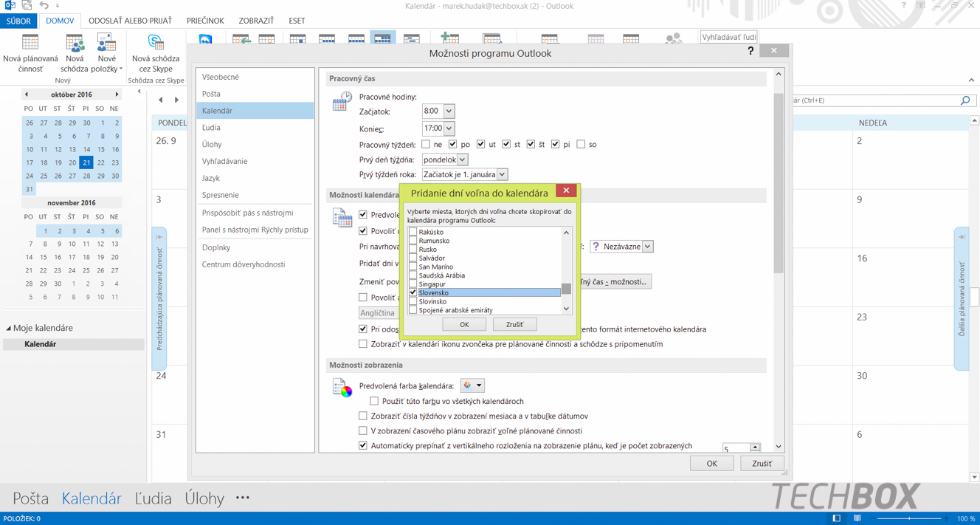This screenshot has height=525, width=980.
Task: Switch to ZOBRAZIŤ ribbon tab
Action: click(x=256, y=21)
